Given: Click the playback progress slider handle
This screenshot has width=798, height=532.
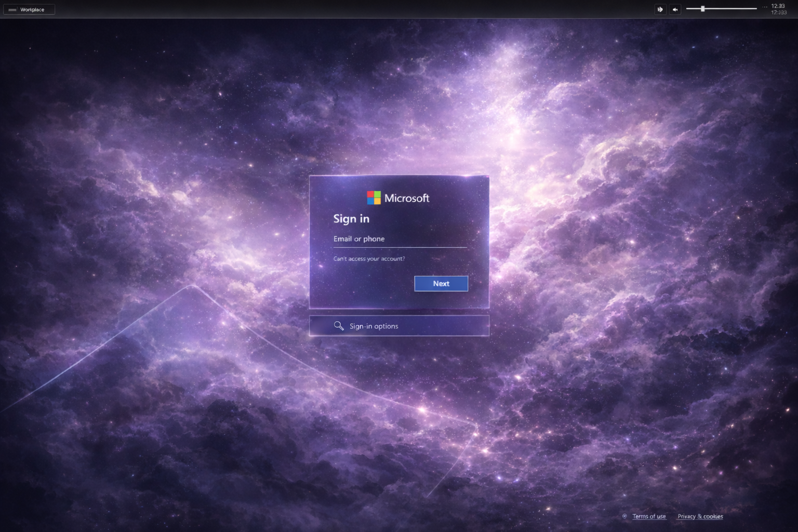Looking at the screenshot, I should pos(702,8).
